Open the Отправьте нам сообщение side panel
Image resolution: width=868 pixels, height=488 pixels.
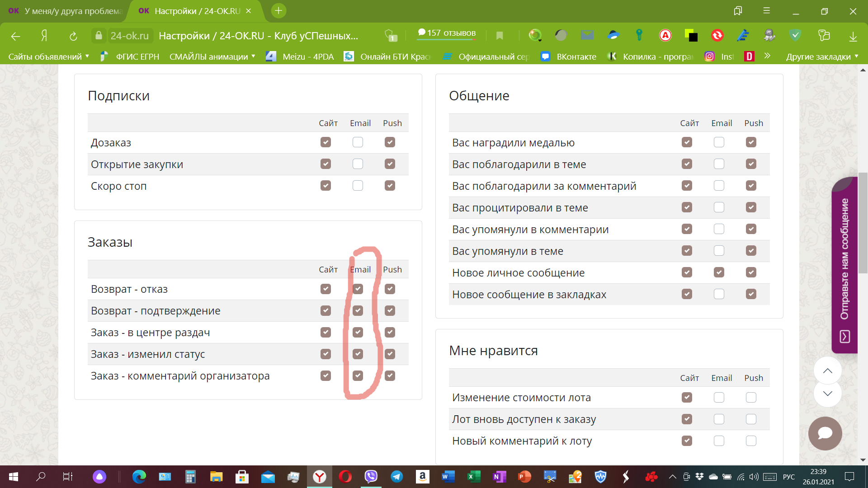tap(844, 265)
